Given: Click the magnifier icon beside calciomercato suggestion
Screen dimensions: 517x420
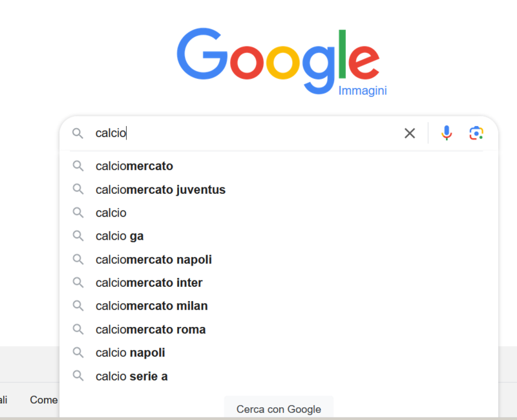Looking at the screenshot, I should tap(78, 166).
